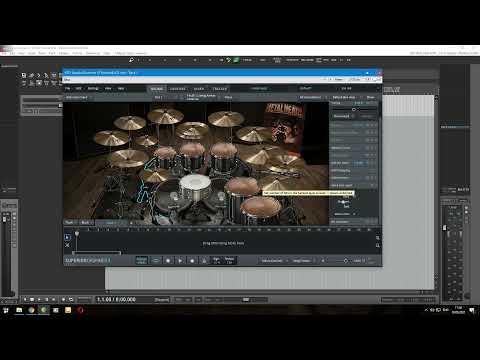Viewport: 480px width, 360px height.
Task: Toggle the Reverse option in properties panel
Action: tap(341, 116)
